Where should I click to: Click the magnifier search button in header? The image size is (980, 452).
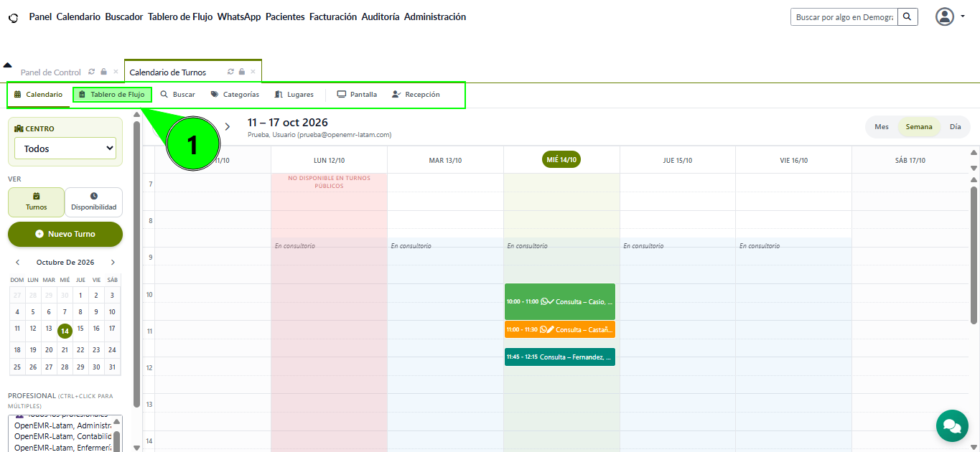pos(907,17)
